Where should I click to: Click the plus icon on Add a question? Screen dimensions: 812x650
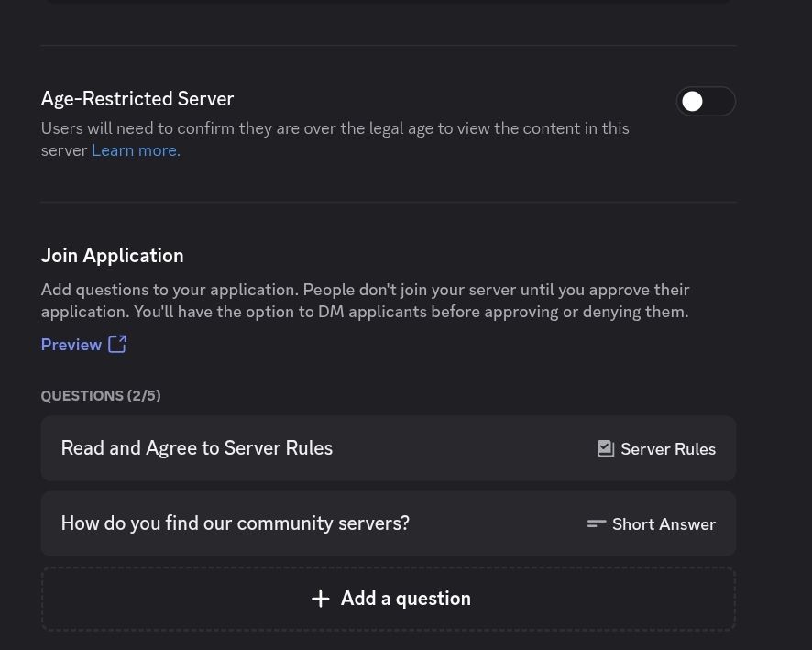(321, 598)
